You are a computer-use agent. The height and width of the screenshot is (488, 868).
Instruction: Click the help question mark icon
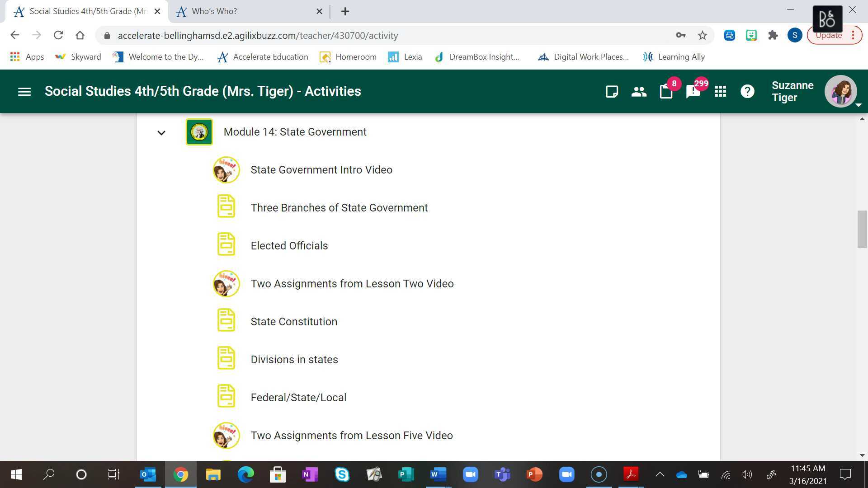pos(747,92)
